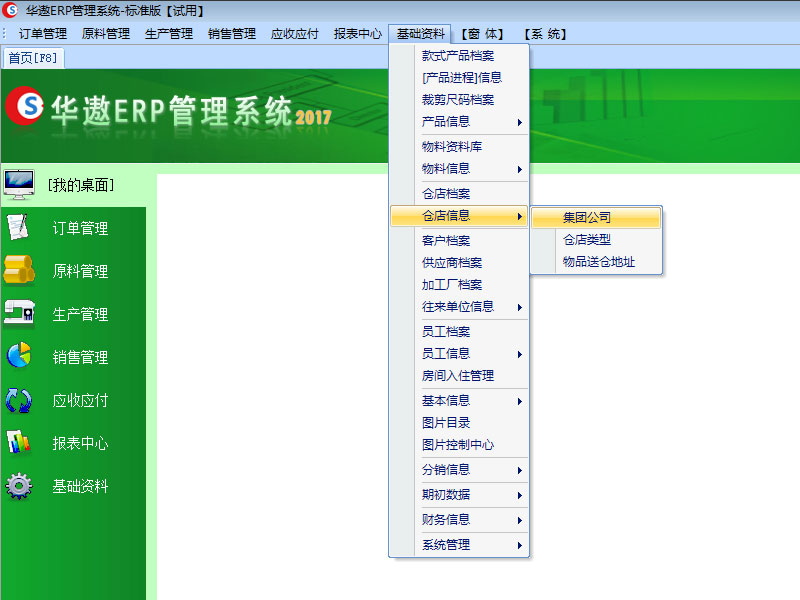Click the 订单管理 sidebar label
Image resolution: width=800 pixels, height=600 pixels.
[x=81, y=228]
